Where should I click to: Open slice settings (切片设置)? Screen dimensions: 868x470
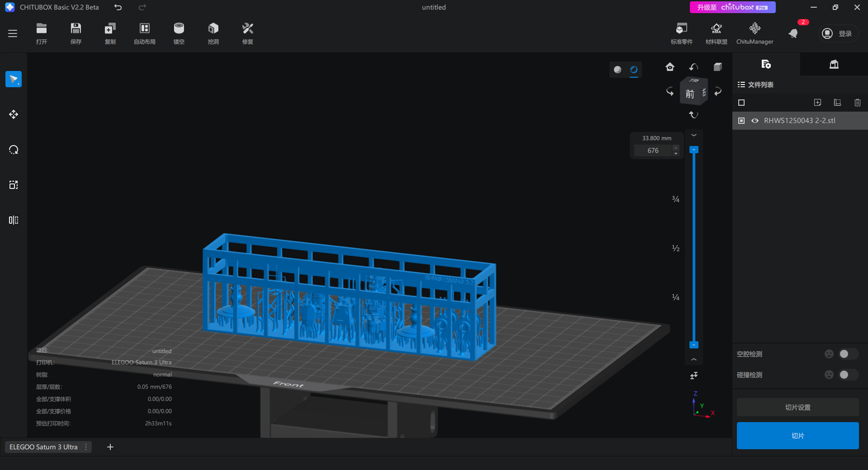pos(798,408)
